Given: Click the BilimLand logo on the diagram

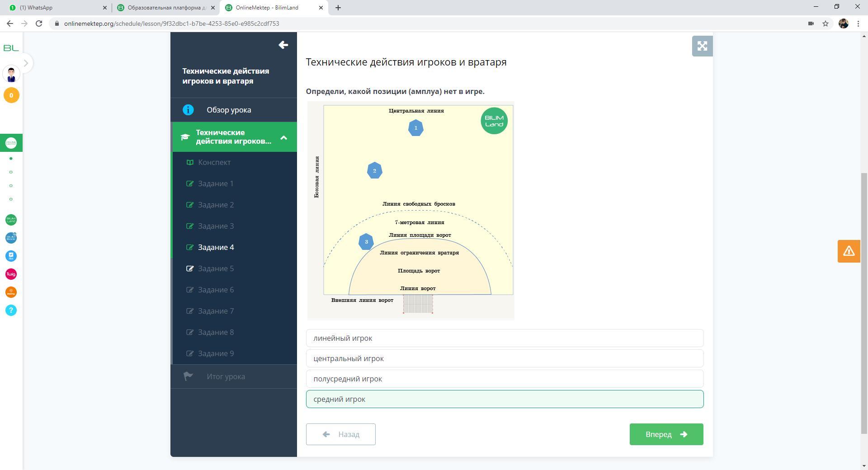Looking at the screenshot, I should coord(494,121).
